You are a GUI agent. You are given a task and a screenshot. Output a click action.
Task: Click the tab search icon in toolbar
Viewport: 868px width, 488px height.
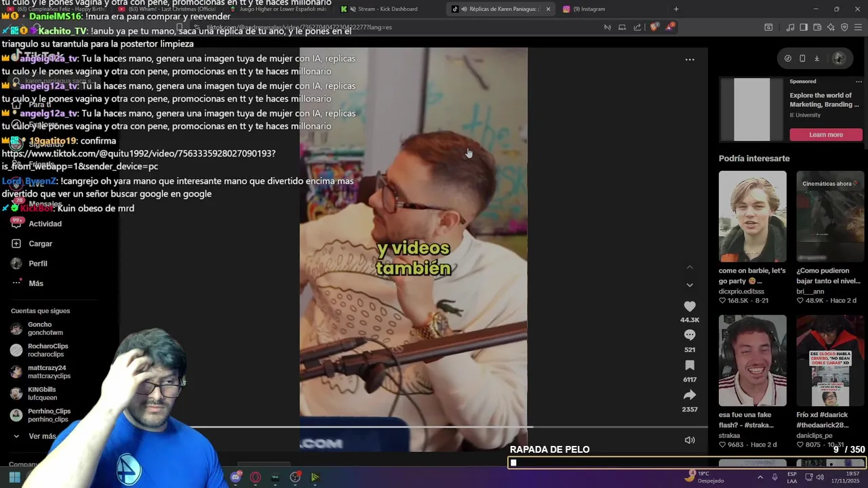768,27
